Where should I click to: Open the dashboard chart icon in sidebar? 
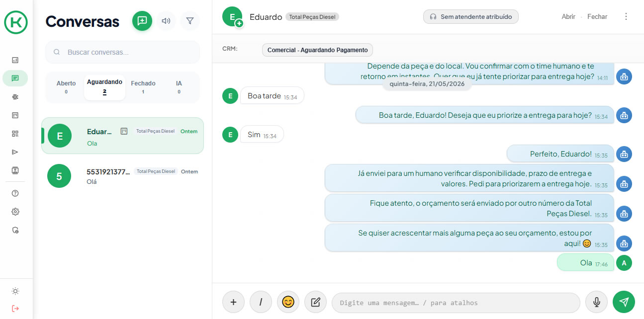(15, 60)
